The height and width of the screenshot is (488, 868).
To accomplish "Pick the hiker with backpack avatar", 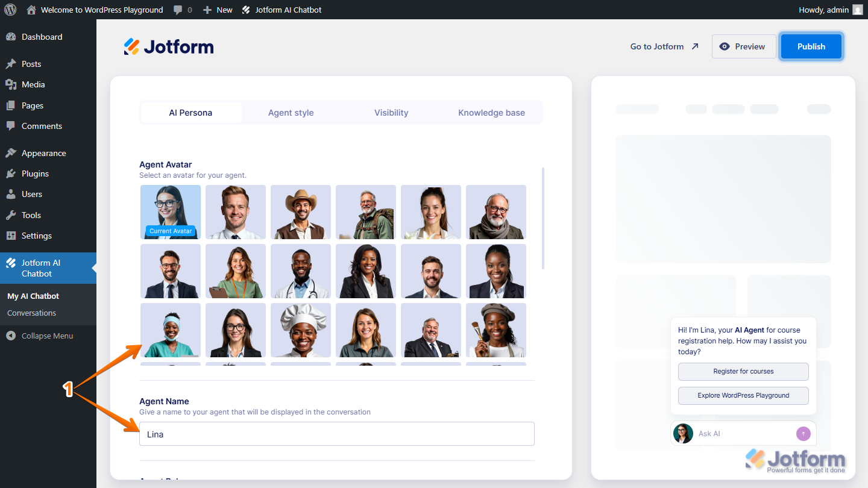I will click(x=366, y=212).
